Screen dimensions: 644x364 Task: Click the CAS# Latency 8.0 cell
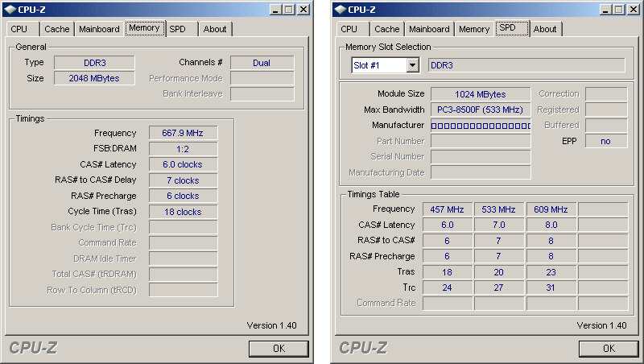[x=551, y=225]
